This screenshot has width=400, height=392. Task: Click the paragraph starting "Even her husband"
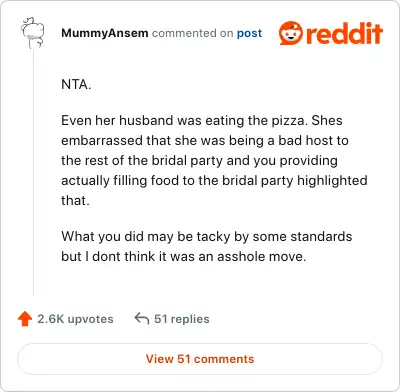[x=214, y=160]
